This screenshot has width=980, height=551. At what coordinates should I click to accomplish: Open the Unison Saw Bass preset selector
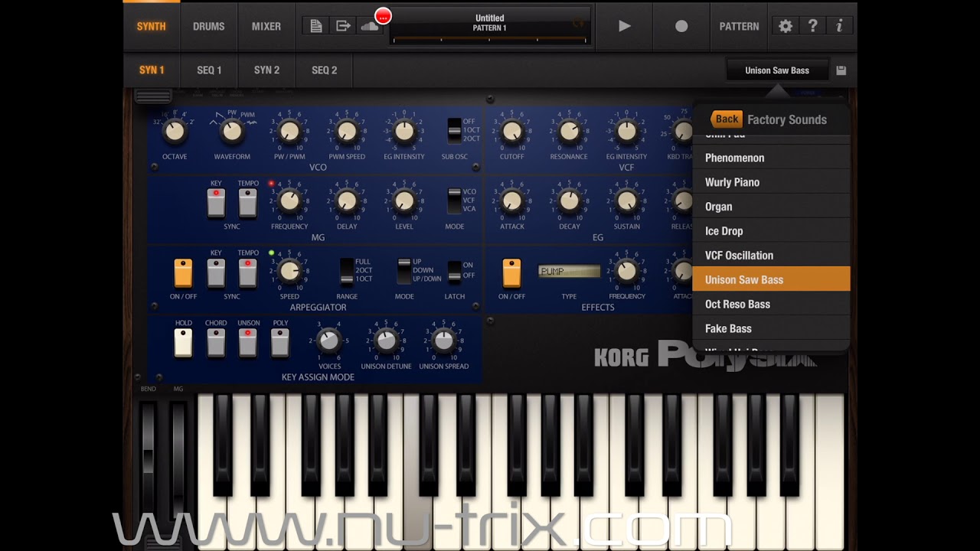tap(777, 70)
